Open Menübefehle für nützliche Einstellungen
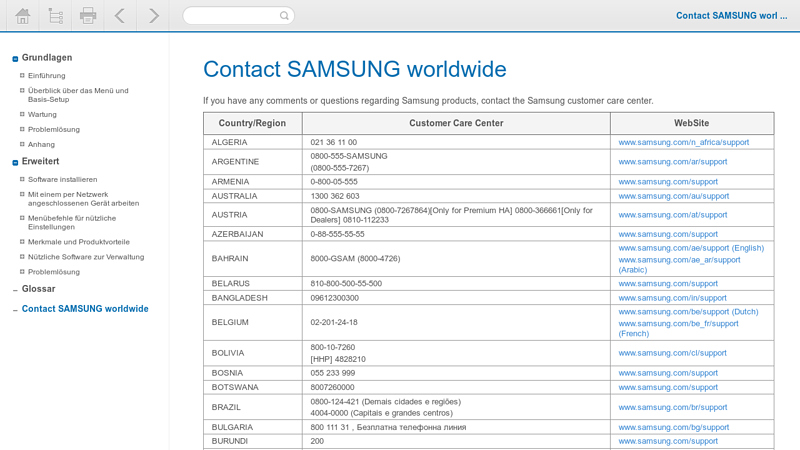Viewport: 800px width, 450px height. (x=72, y=222)
